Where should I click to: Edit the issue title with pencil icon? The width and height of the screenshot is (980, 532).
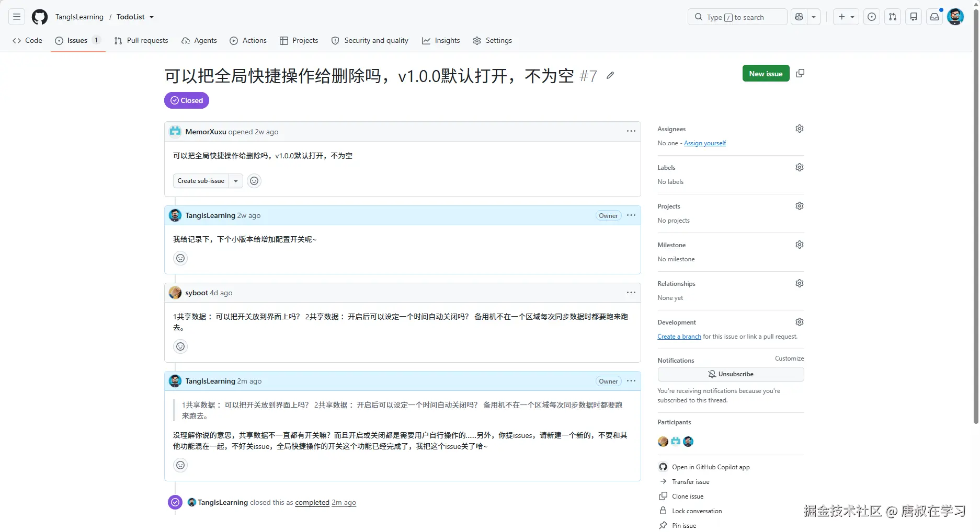(x=610, y=76)
